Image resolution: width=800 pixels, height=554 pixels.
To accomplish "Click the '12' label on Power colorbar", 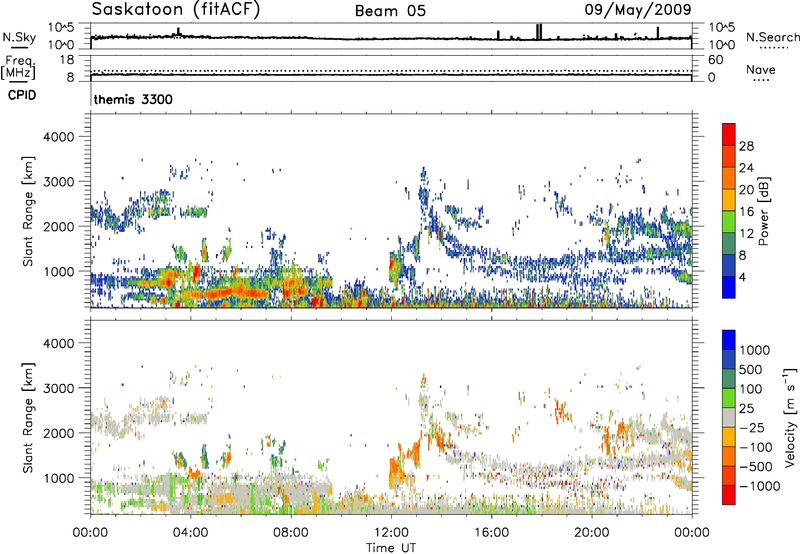I will [746, 234].
